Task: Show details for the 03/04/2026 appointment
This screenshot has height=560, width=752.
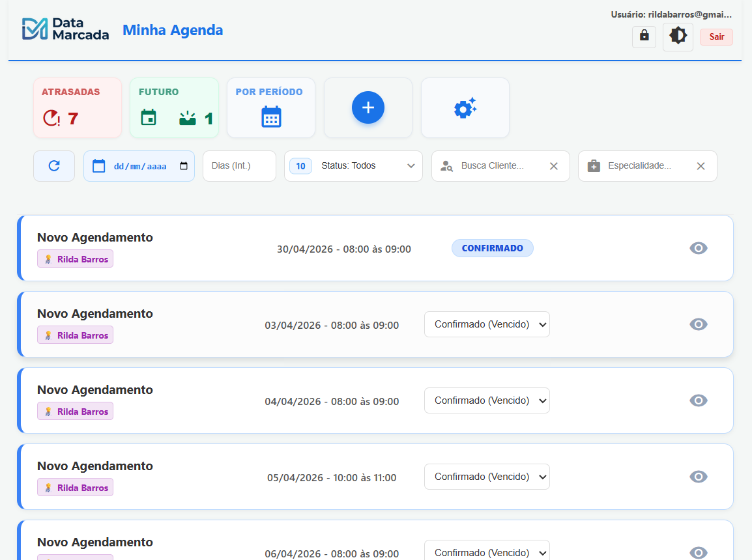Action: point(698,324)
